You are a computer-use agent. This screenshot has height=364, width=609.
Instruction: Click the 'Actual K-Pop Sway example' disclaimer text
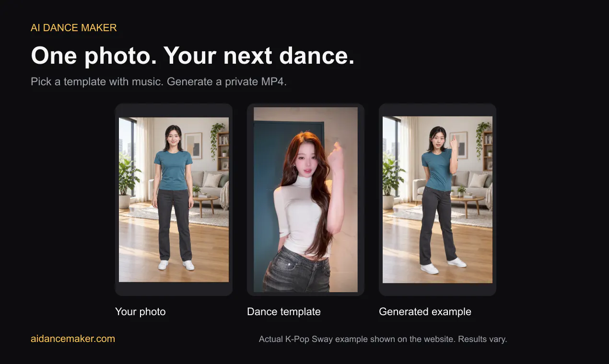pos(383,339)
